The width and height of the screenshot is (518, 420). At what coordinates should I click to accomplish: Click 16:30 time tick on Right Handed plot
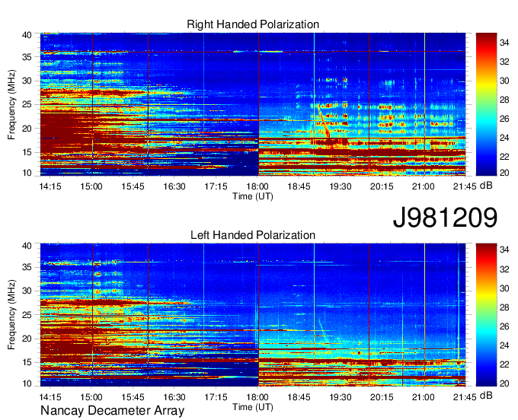point(174,186)
